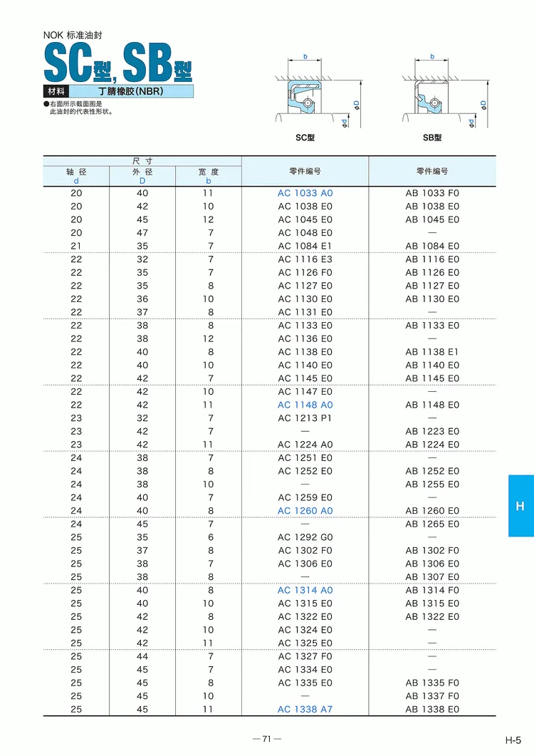This screenshot has width=534, height=756.
Task: Select part number AC 1147 E0
Action: click(x=305, y=392)
